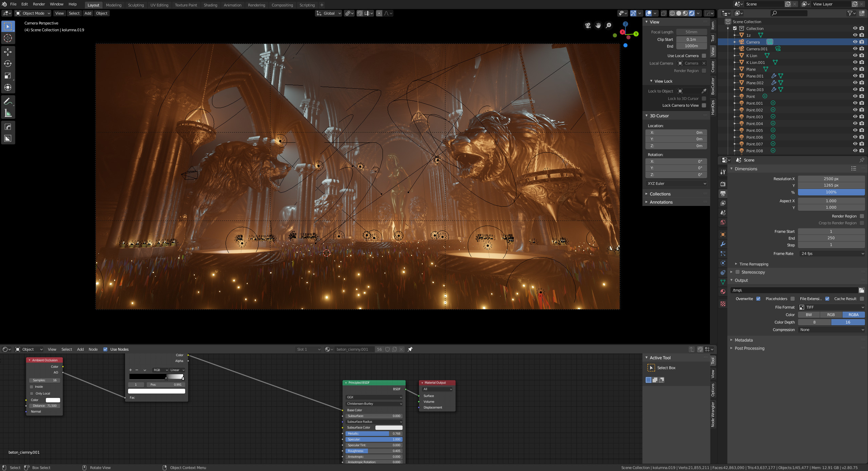Screen dimensions: 868x471
Task: Open the Texture properties tab icon
Action: 723,304
